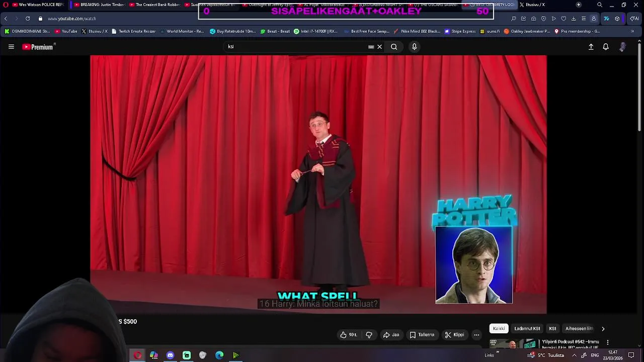Switch input language via ENG indicator

595,355
